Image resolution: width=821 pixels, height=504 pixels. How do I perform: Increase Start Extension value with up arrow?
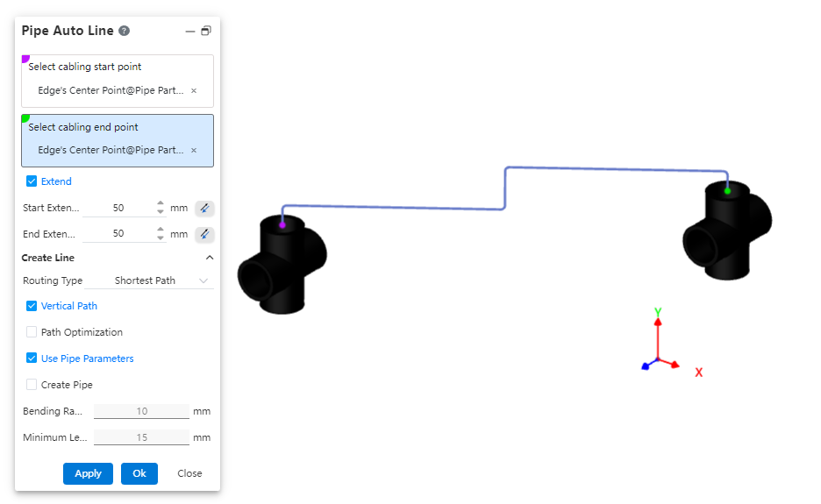[x=161, y=204]
